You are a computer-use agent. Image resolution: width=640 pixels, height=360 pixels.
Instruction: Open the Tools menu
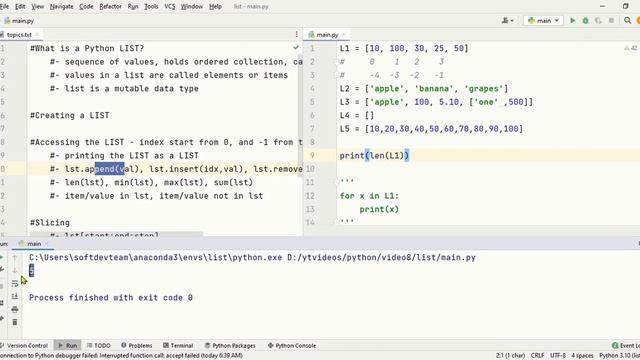tap(151, 7)
